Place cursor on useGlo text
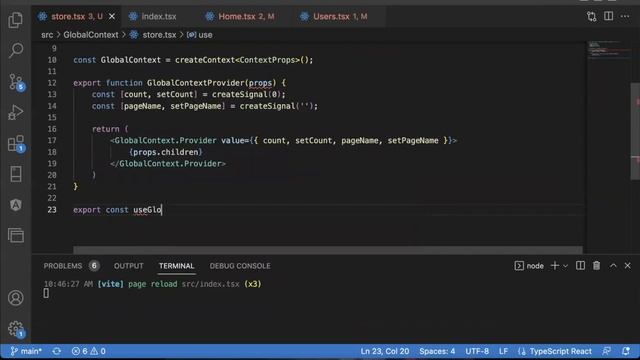 click(147, 210)
